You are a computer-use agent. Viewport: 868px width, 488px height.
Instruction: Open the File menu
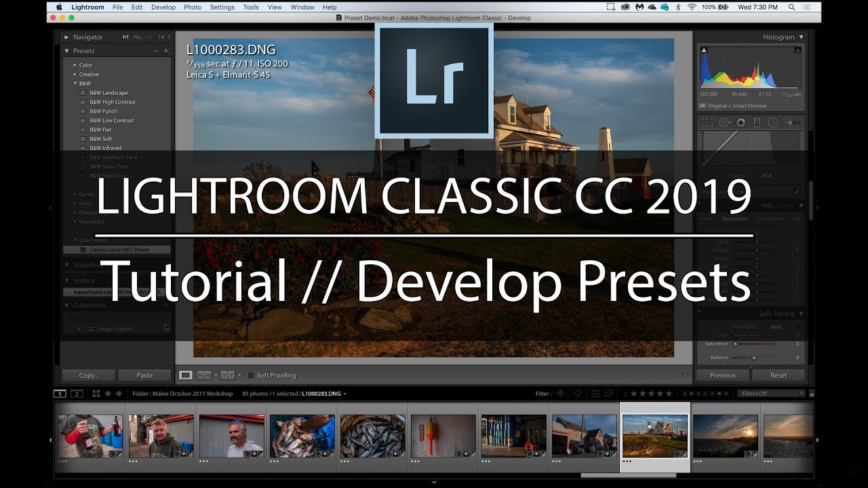pos(118,7)
